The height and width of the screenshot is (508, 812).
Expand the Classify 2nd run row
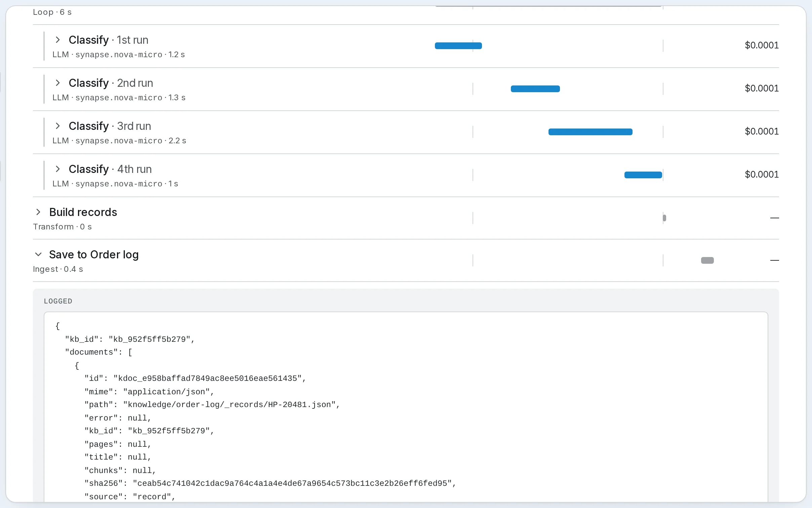click(58, 83)
